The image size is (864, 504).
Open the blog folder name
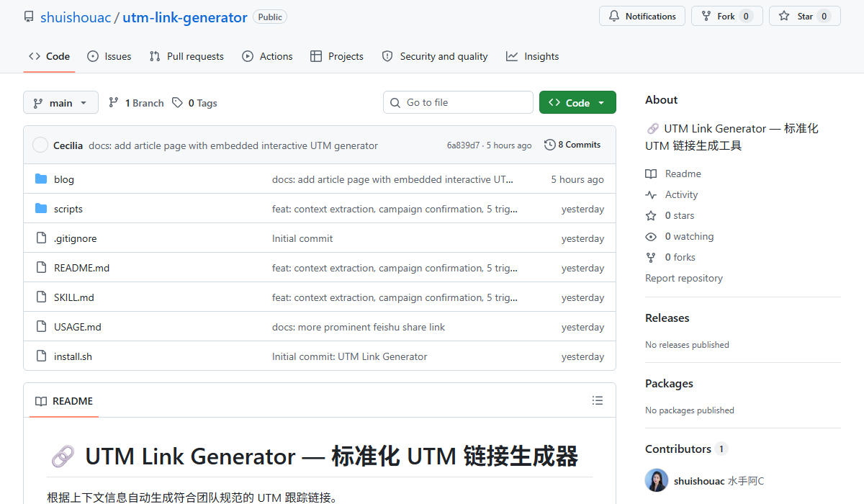[x=64, y=179]
